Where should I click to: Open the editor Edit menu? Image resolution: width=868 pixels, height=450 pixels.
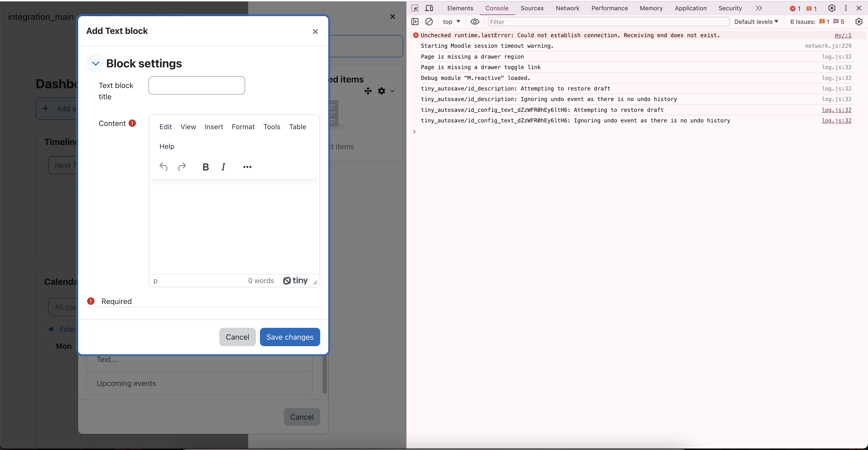(x=166, y=127)
